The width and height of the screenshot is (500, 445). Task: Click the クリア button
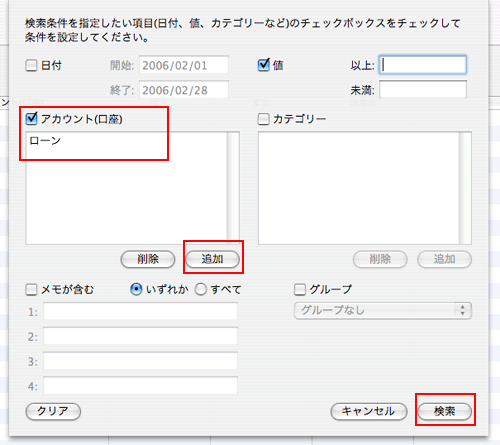[x=53, y=411]
